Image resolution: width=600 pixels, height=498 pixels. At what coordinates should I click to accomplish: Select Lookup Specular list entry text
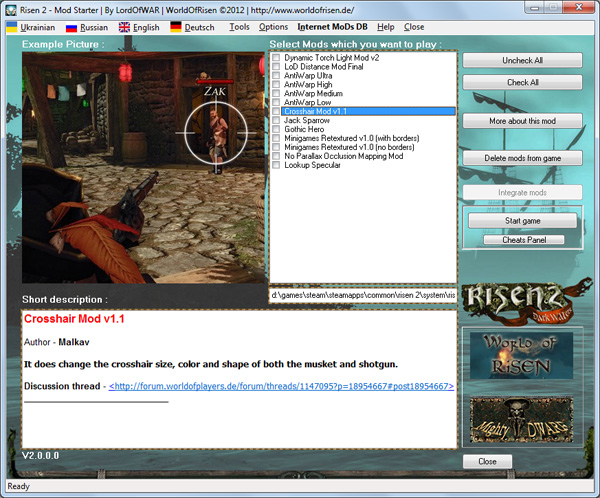[x=312, y=165]
